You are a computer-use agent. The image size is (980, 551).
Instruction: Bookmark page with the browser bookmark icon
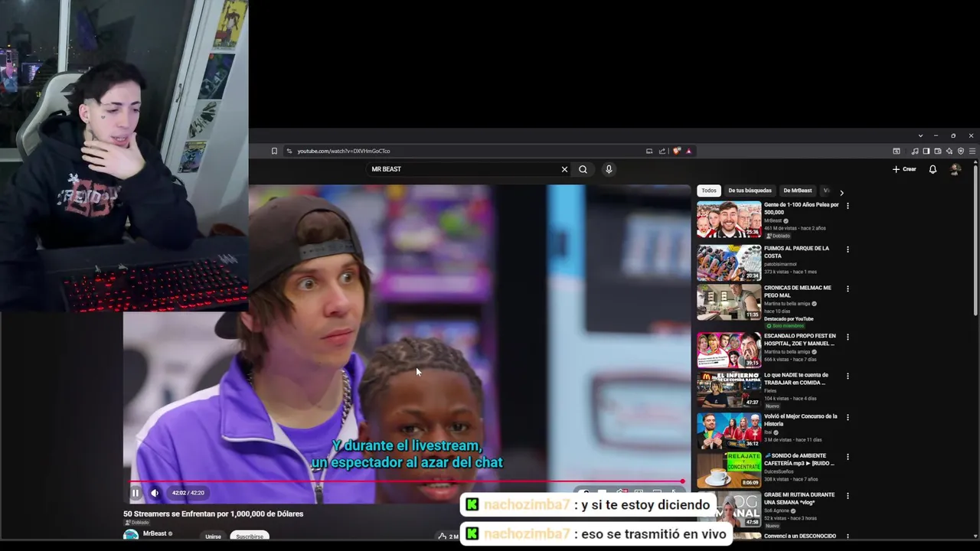(274, 151)
